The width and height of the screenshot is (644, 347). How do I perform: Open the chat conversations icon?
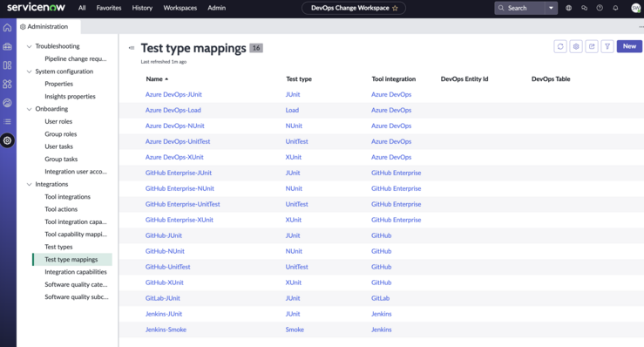(584, 8)
